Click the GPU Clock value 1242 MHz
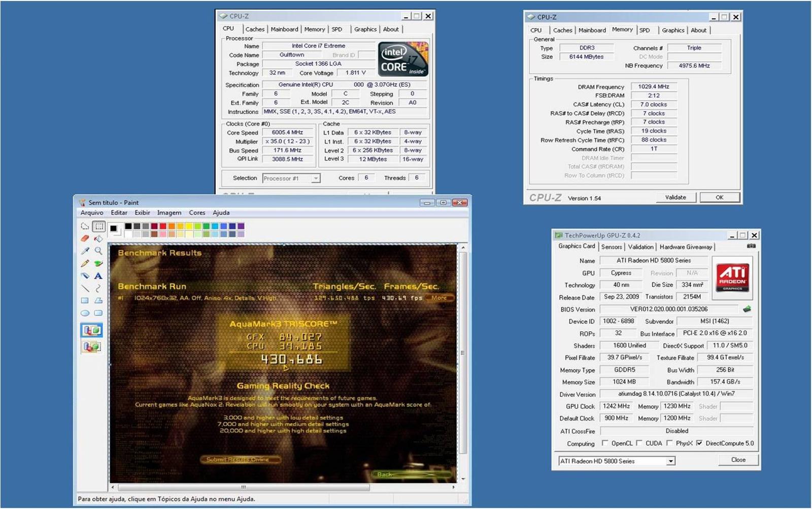The width and height of the screenshot is (812, 509). pyautogui.click(x=617, y=406)
